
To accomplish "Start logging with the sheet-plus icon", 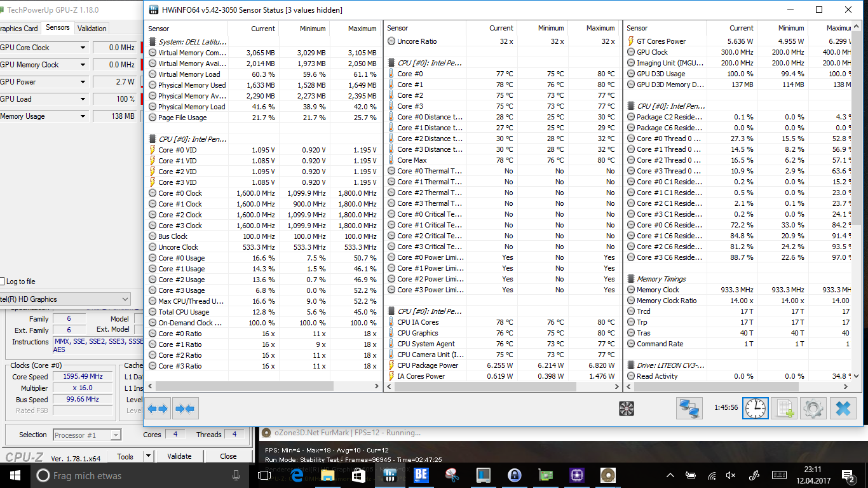I will pos(783,409).
